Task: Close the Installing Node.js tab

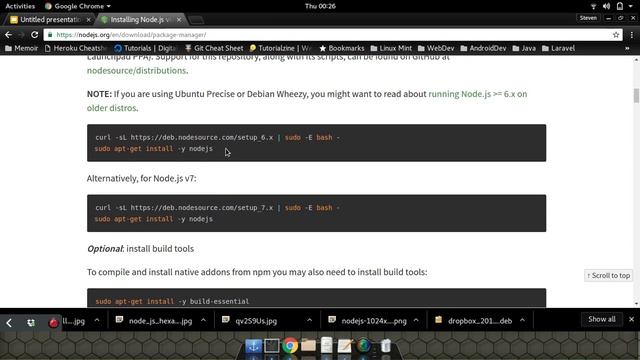Action: tap(179, 20)
